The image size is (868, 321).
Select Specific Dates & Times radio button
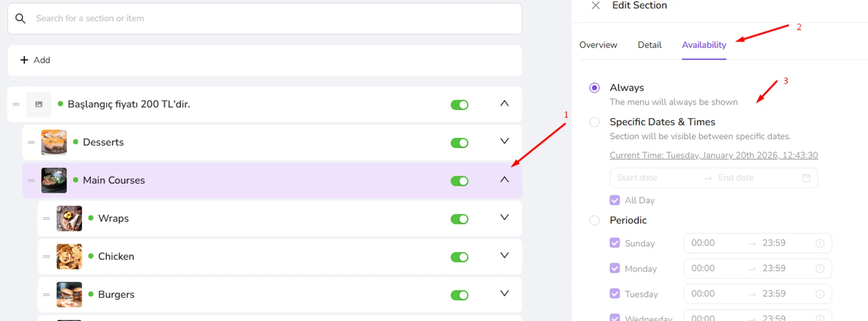(x=594, y=122)
